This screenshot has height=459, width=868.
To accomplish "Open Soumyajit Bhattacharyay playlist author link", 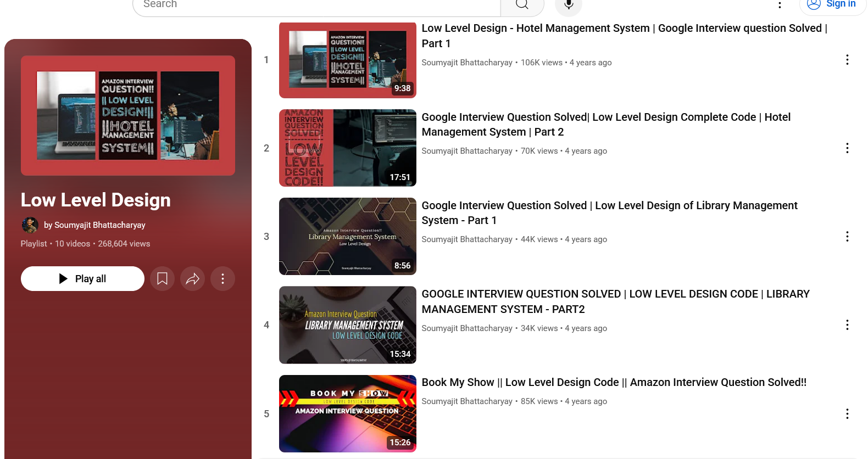I will pos(100,225).
